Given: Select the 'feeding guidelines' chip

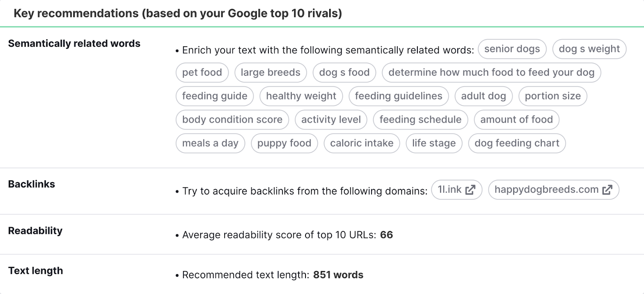Looking at the screenshot, I should (398, 96).
